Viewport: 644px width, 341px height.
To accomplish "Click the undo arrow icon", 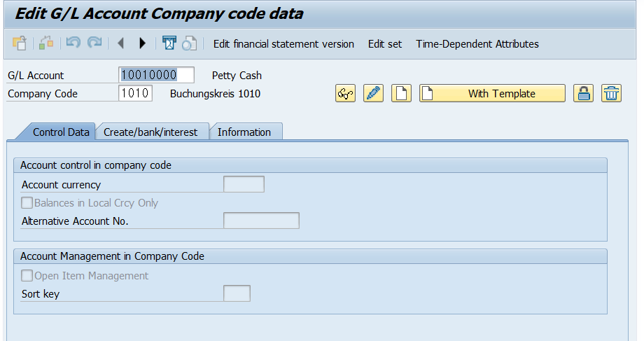I will (x=73, y=43).
